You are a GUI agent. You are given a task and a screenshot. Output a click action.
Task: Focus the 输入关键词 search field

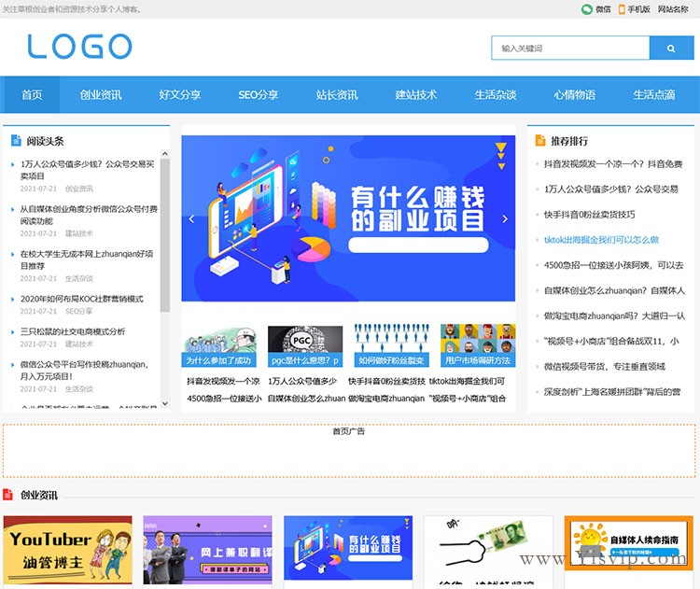[x=570, y=49]
